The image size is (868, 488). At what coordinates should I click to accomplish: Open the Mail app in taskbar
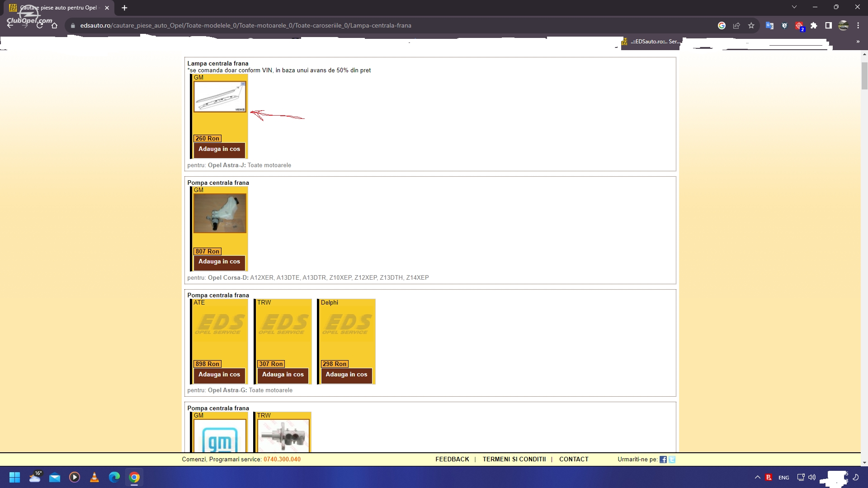point(55,477)
